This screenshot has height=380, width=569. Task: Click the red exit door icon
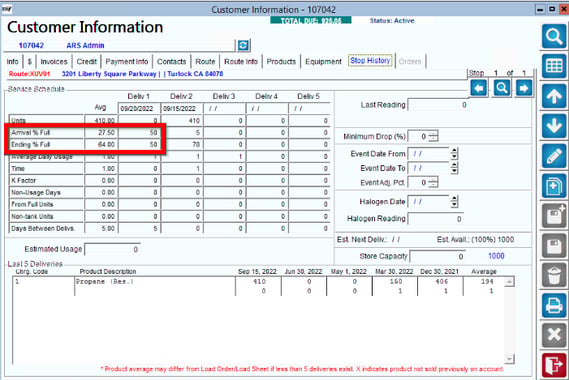[x=554, y=365]
